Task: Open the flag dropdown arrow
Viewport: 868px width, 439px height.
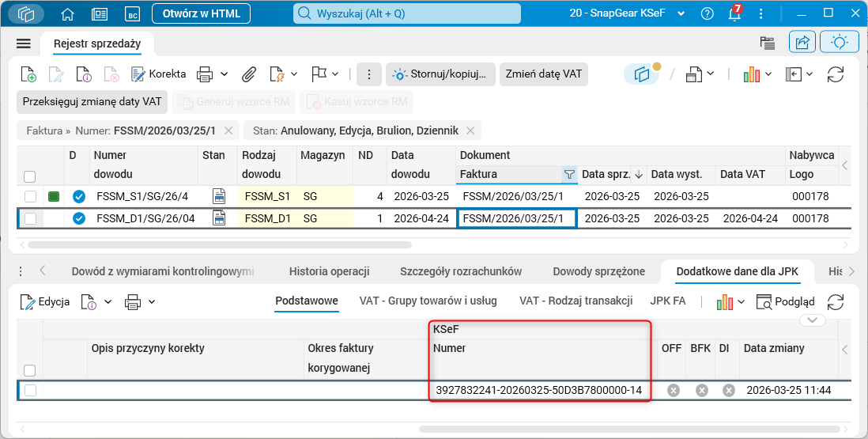Action: pos(335,74)
